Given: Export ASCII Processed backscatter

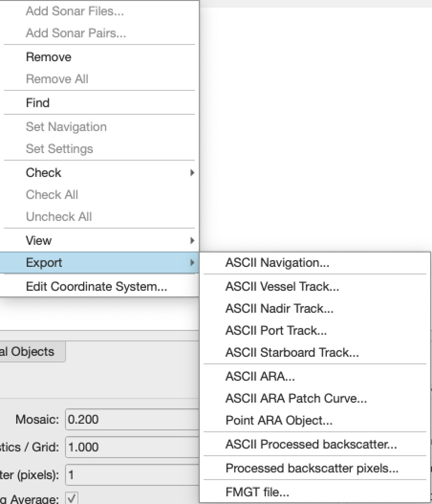Looking at the screenshot, I should pos(311,444).
